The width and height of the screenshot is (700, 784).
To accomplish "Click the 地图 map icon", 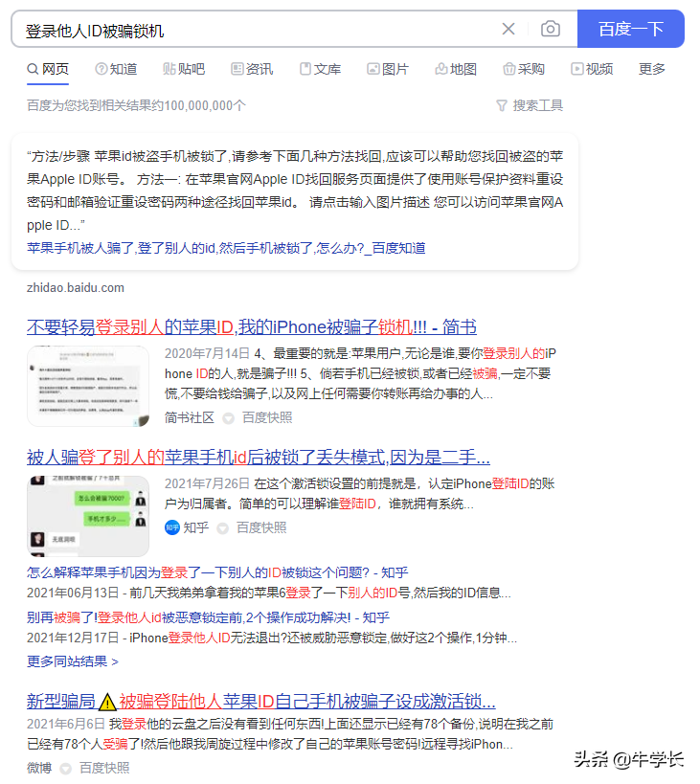I will [441, 69].
